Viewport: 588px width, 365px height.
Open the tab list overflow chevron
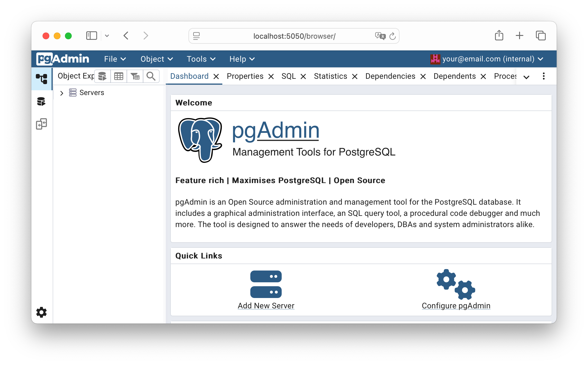click(526, 77)
